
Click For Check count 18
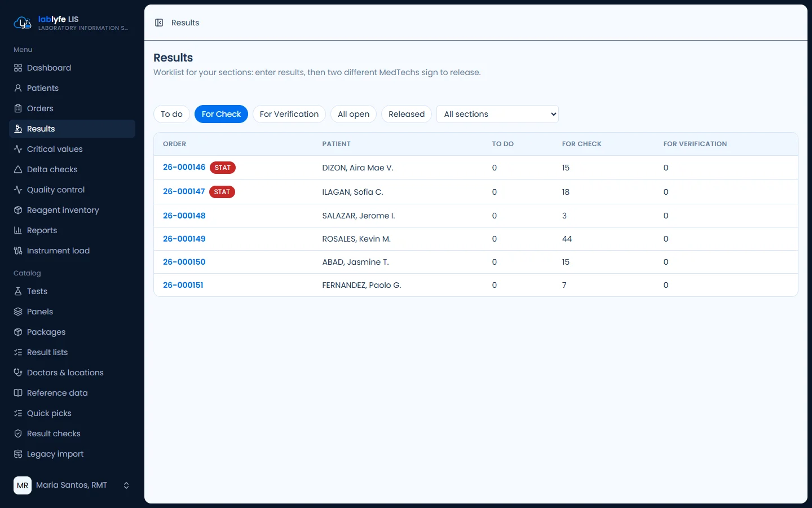tap(566, 192)
